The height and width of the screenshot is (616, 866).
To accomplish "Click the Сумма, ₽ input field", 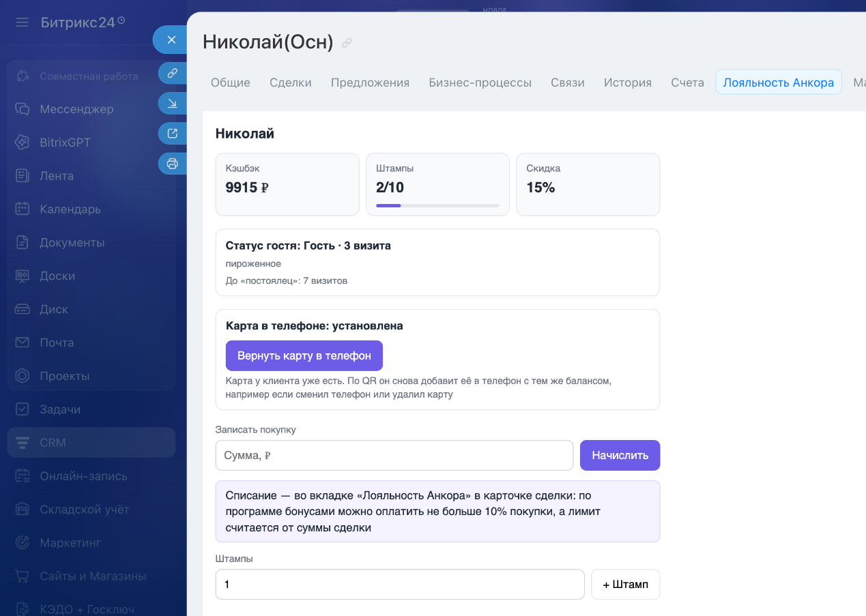I will pyautogui.click(x=394, y=455).
